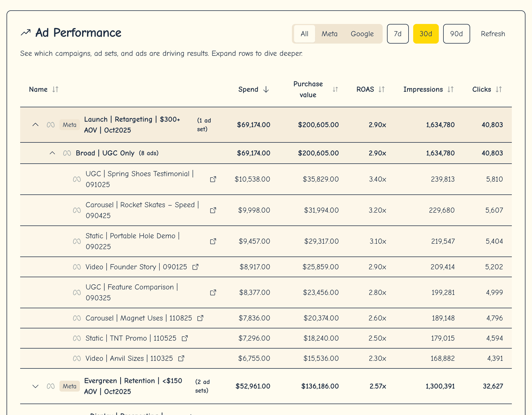
Task: Click the sort icon on the ROAS column
Action: pyautogui.click(x=382, y=89)
